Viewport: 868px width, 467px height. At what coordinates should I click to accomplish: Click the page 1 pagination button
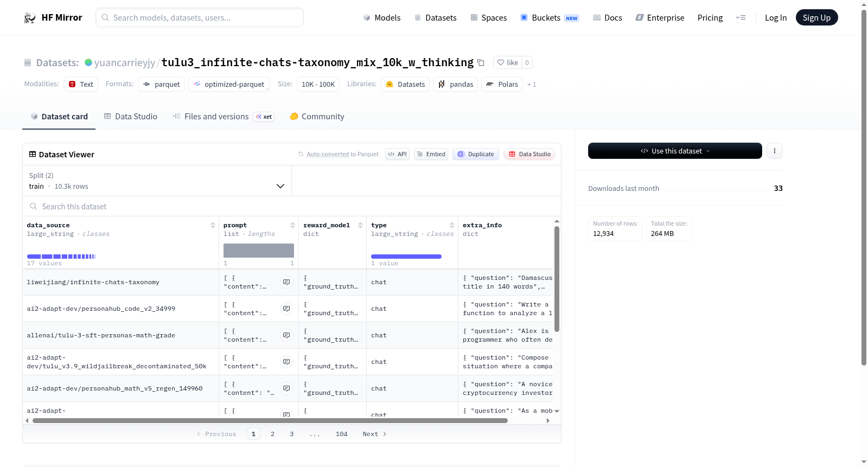[x=253, y=434]
